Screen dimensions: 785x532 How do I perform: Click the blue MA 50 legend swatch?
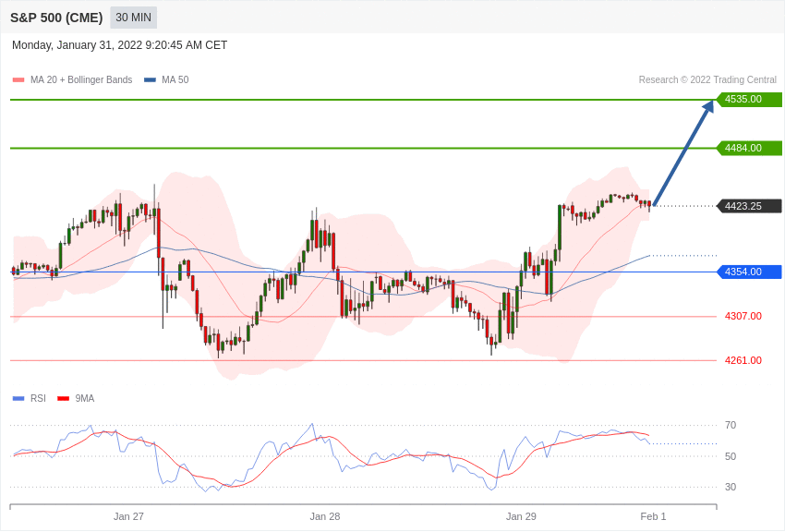pyautogui.click(x=150, y=80)
